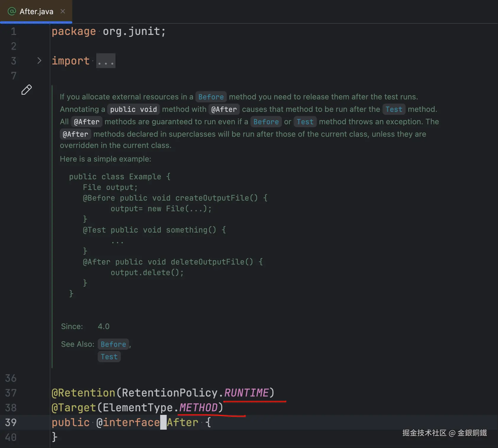Select the After.java editor tab
Image resolution: width=498 pixels, height=448 pixels.
pos(36,12)
